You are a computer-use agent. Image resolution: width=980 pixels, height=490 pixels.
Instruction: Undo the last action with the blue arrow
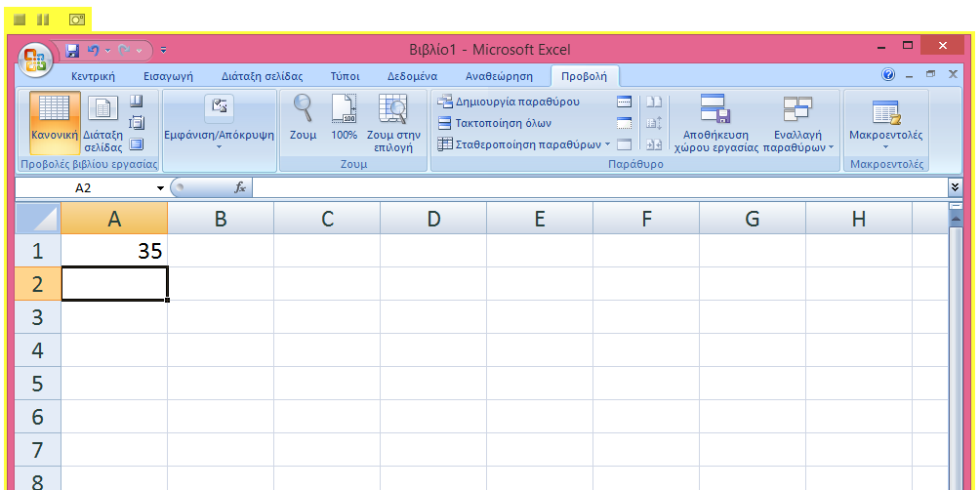coord(93,50)
